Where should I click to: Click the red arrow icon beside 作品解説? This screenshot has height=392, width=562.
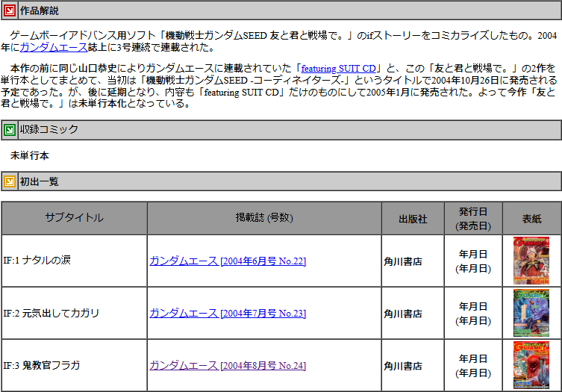(x=9, y=10)
